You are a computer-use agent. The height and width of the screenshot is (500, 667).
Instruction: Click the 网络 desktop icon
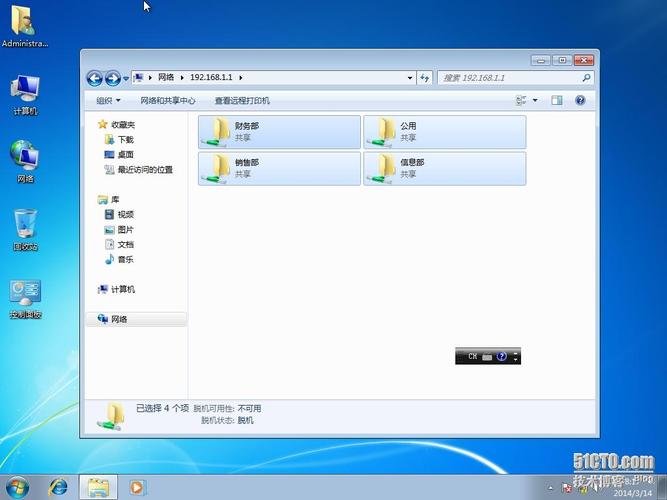click(x=25, y=162)
